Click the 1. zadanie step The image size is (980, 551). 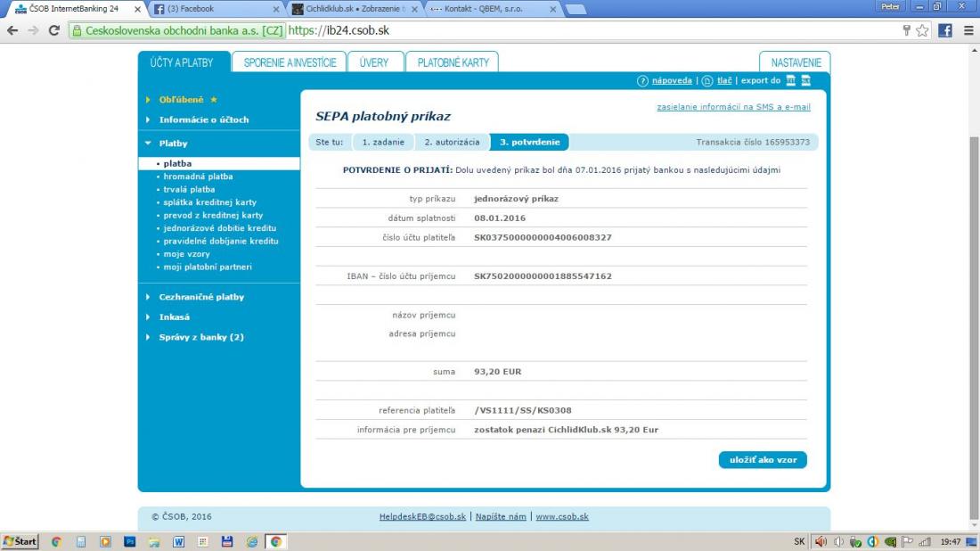click(x=383, y=142)
